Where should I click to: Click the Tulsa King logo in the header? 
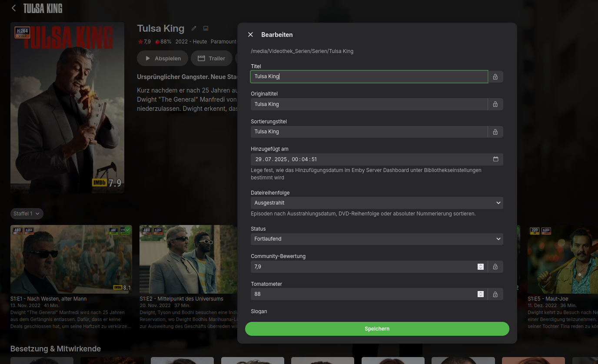[43, 8]
